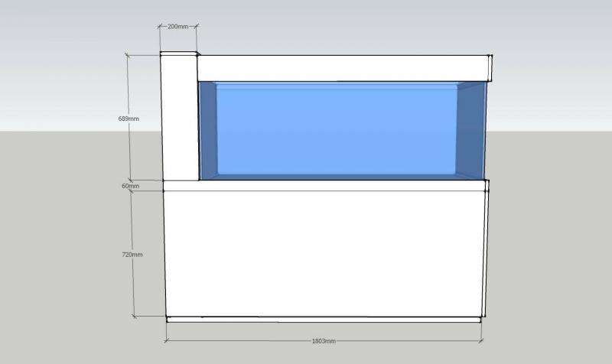
Task: Click the 60mm dimension label
Action: coord(130,186)
